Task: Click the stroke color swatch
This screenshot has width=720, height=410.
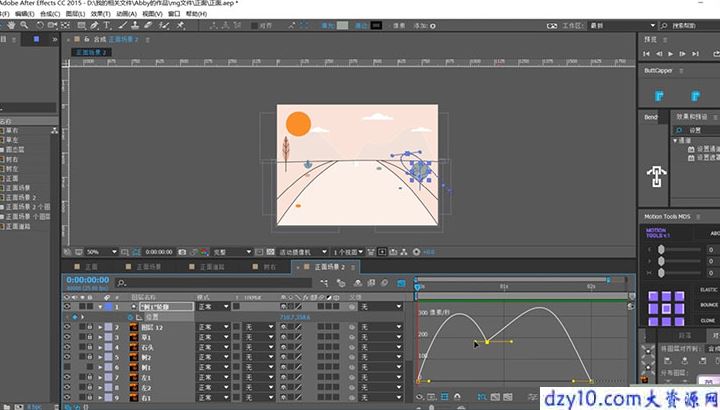Action: click(x=376, y=26)
